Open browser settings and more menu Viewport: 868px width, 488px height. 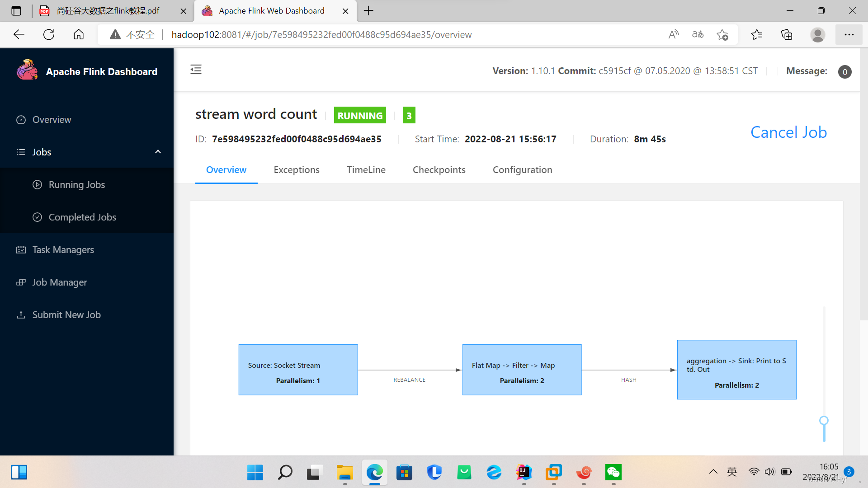coord(849,35)
